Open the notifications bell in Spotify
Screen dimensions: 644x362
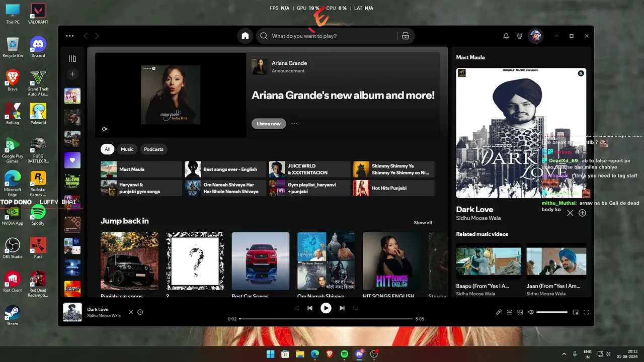click(x=506, y=36)
